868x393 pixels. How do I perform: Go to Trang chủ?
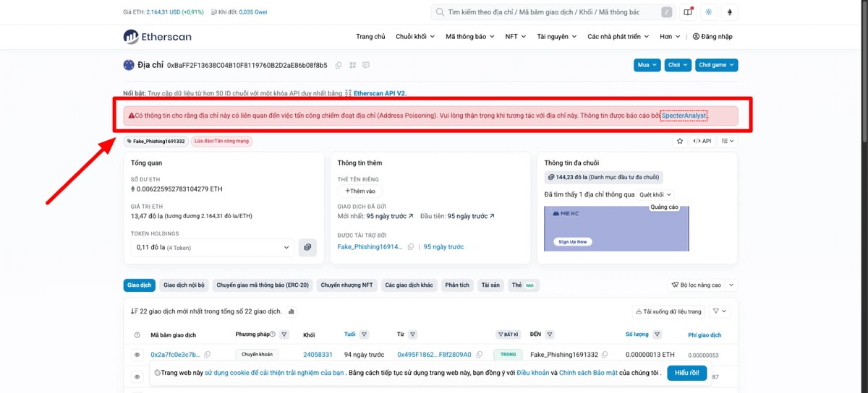370,37
